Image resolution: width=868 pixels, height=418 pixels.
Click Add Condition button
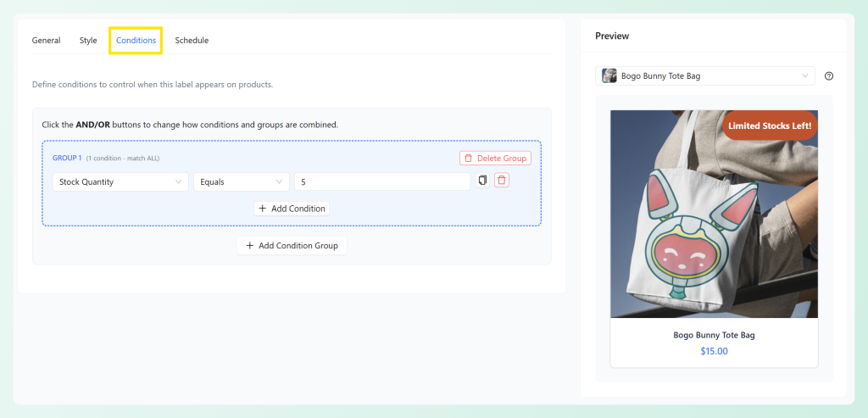click(x=292, y=209)
